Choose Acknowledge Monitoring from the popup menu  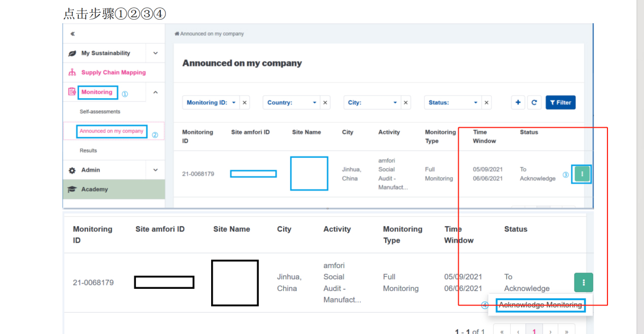(x=540, y=305)
